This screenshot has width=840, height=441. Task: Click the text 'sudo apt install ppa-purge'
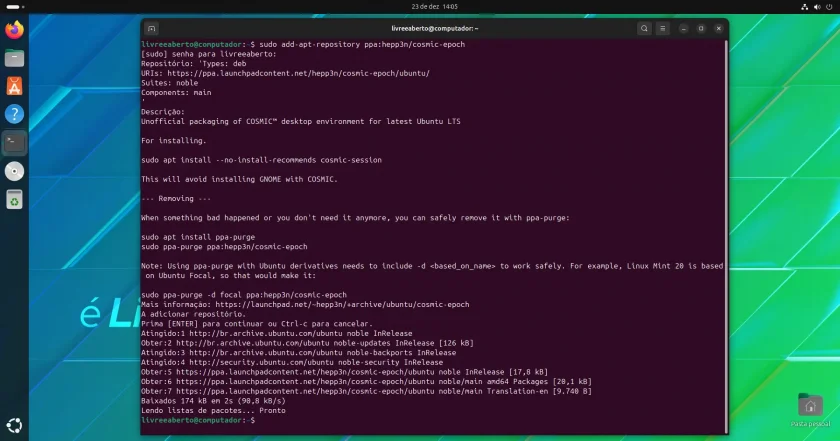[x=198, y=237]
